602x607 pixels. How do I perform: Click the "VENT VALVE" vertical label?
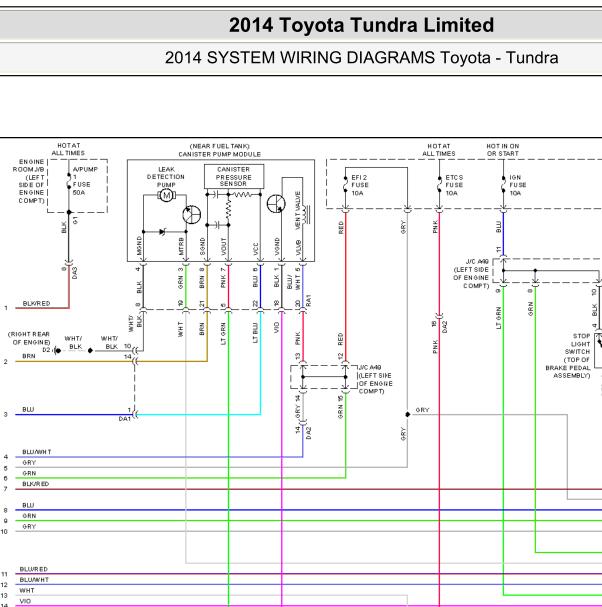pyautogui.click(x=298, y=210)
